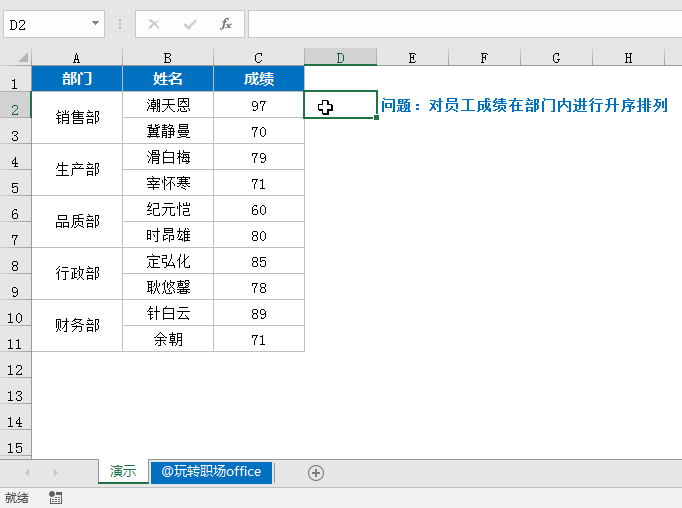Image resolution: width=682 pixels, height=508 pixels.
Task: Select column H header
Action: (x=629, y=57)
